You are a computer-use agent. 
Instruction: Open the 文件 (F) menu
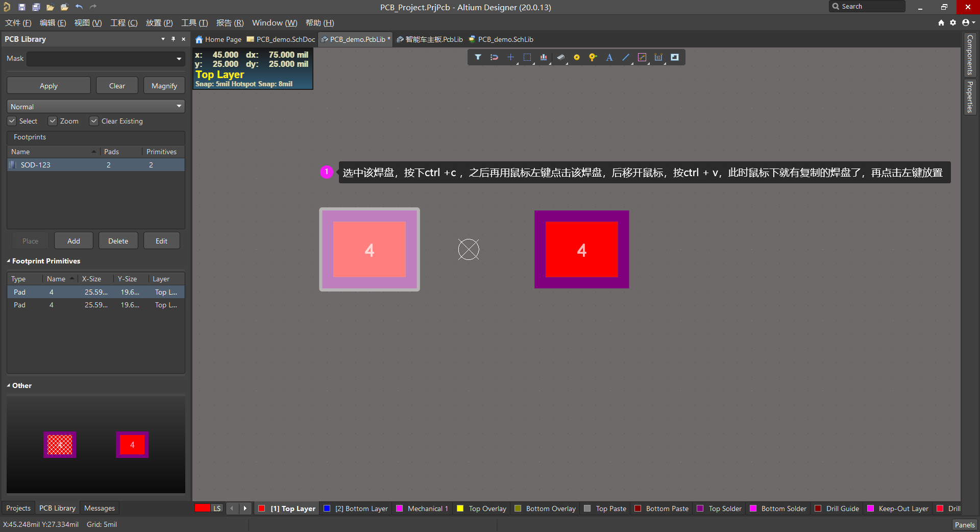tap(18, 23)
